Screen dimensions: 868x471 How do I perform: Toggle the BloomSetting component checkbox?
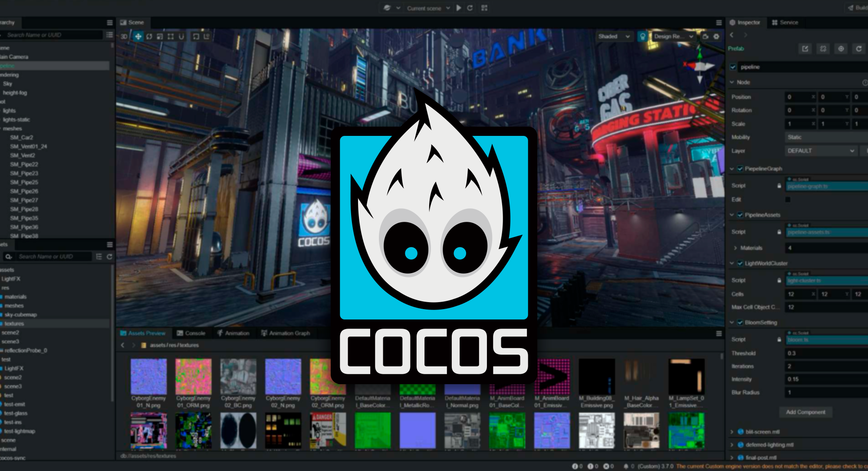740,323
